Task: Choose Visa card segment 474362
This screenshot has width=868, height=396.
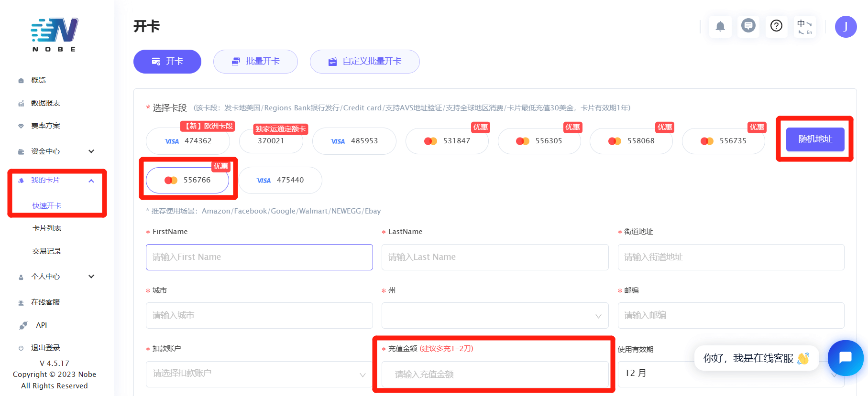Action: coord(188,141)
